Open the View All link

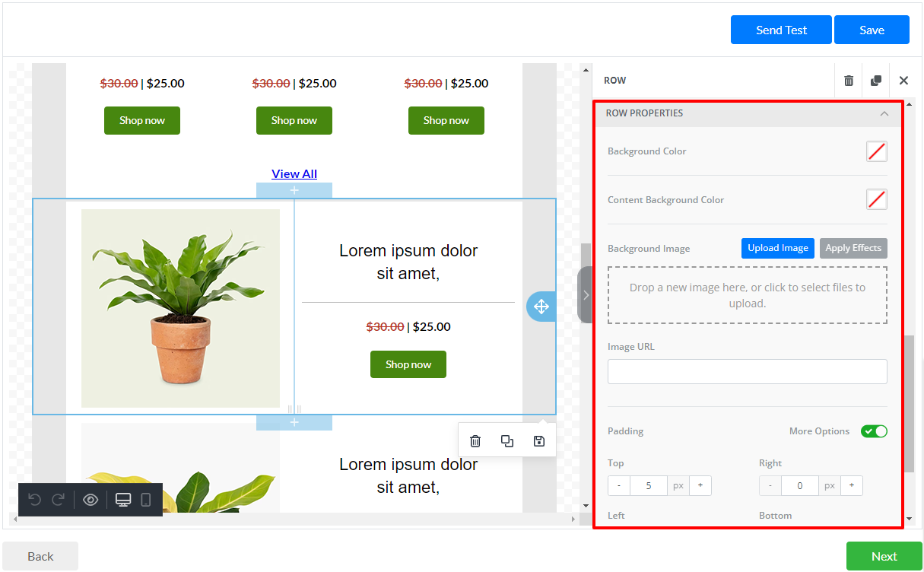coord(294,173)
